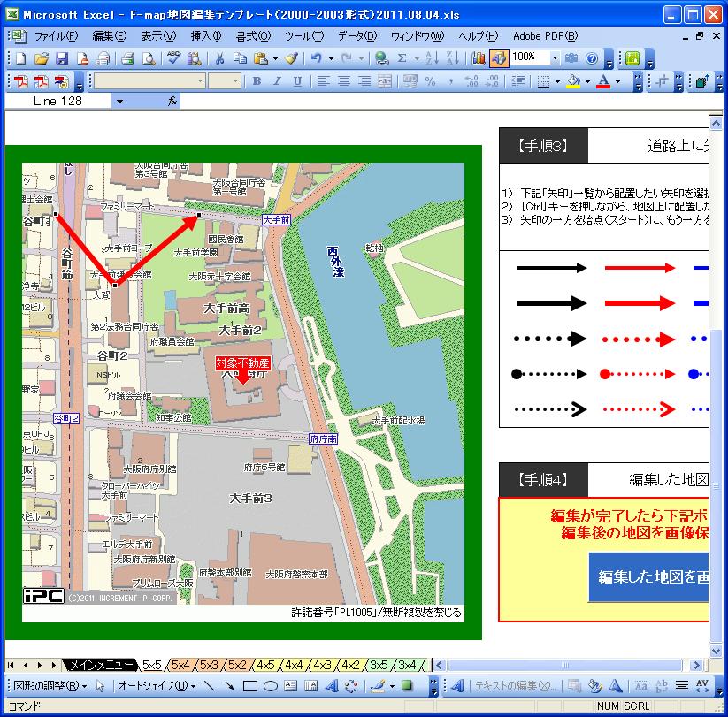Align text left
The image size is (728, 717).
coord(323,81)
